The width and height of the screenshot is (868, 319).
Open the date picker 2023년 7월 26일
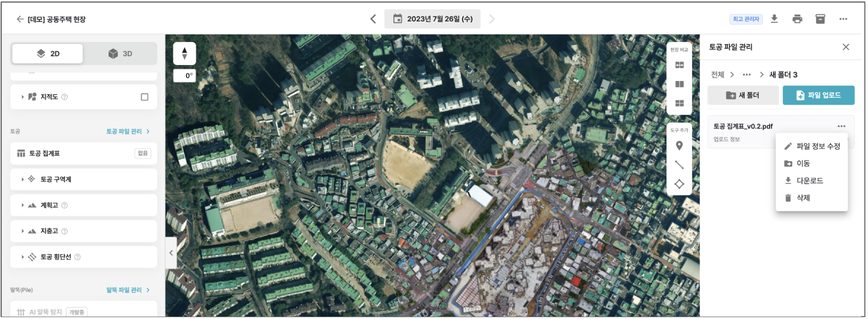pos(432,19)
